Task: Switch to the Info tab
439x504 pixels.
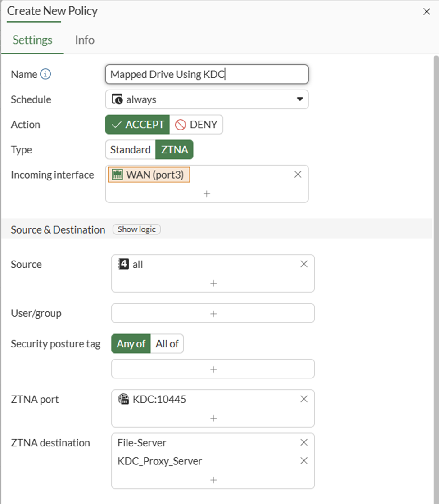Action: [85, 40]
